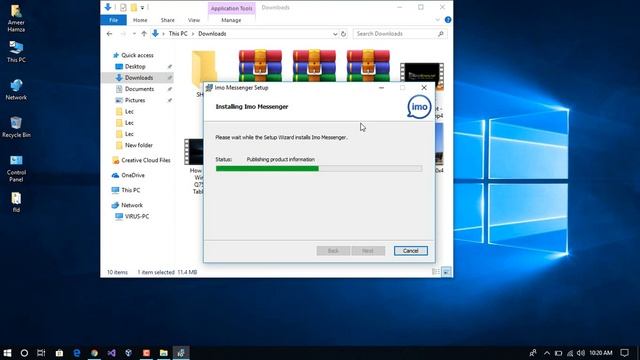The height and width of the screenshot is (360, 640).
Task: Open Explorer help question mark icon
Action: coord(448,20)
